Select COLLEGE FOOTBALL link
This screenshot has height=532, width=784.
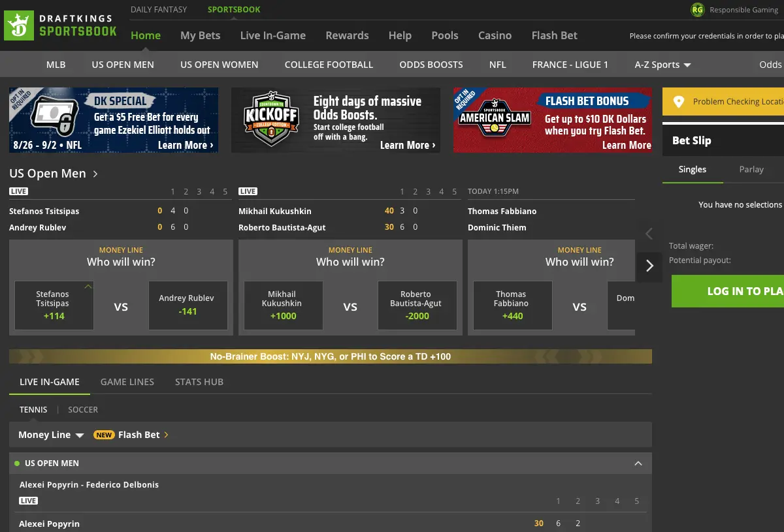[x=329, y=65]
